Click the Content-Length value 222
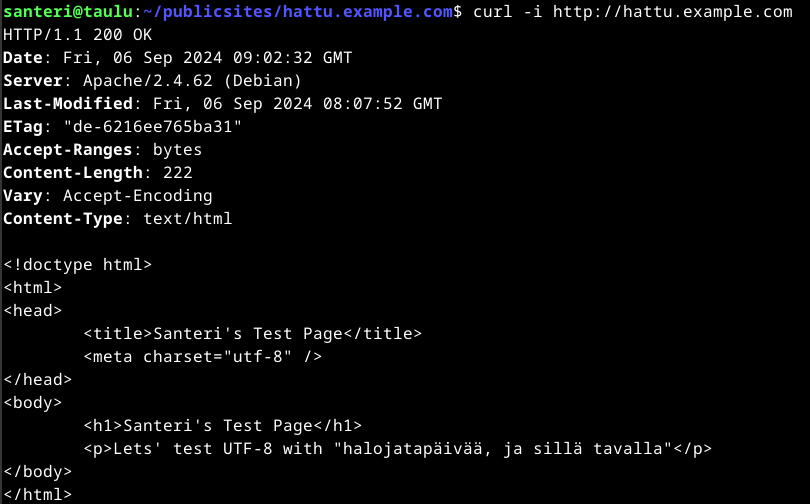The image size is (810, 504). click(x=178, y=173)
